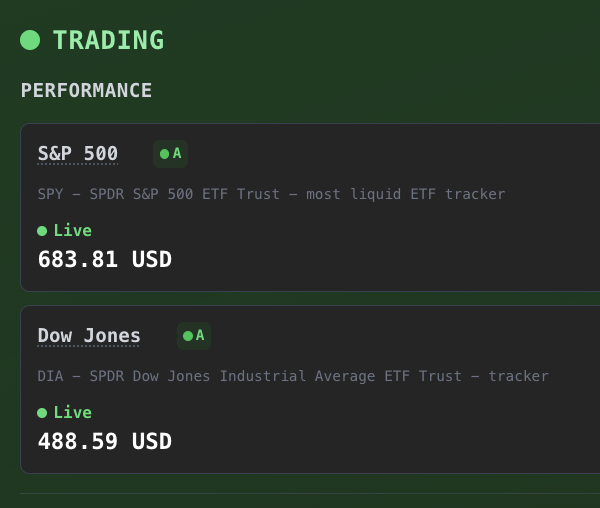Click the Live label in Dow Jones card
Image resolution: width=600 pixels, height=508 pixels.
tap(72, 413)
